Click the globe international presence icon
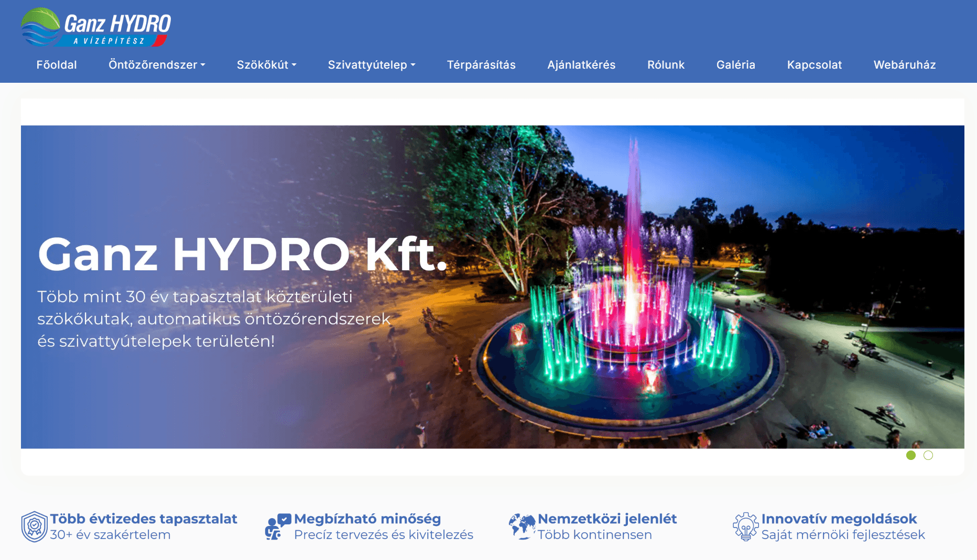977x560 pixels. click(x=522, y=526)
